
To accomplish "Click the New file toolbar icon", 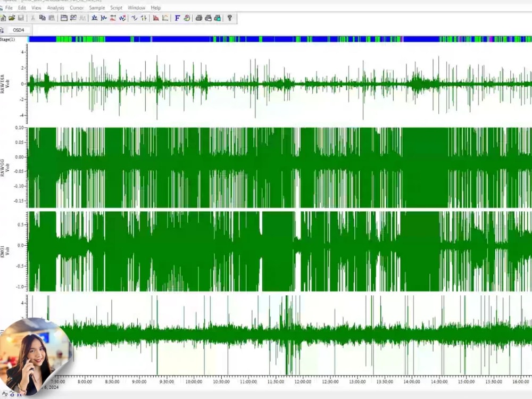I will tap(3, 18).
